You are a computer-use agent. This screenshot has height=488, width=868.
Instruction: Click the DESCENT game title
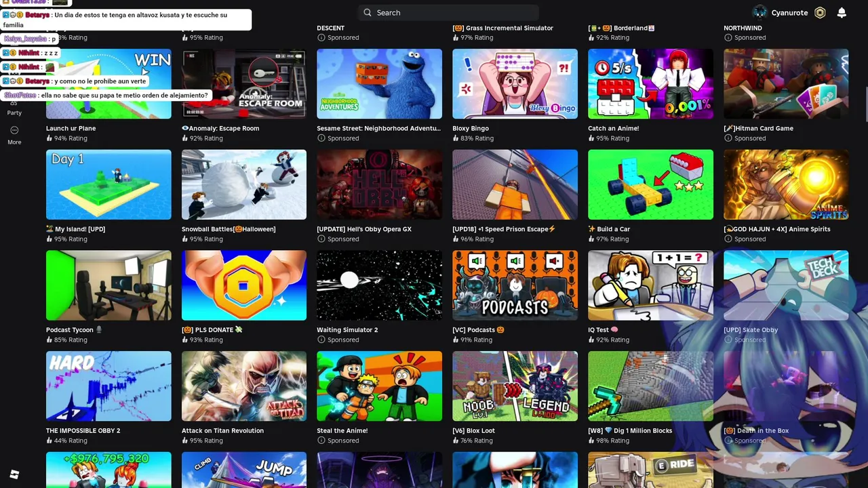pos(330,28)
